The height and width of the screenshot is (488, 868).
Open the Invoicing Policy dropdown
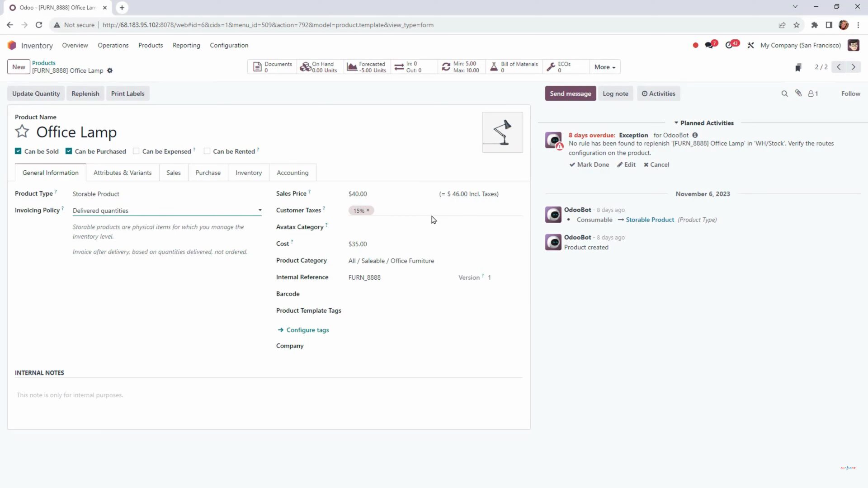click(x=260, y=210)
